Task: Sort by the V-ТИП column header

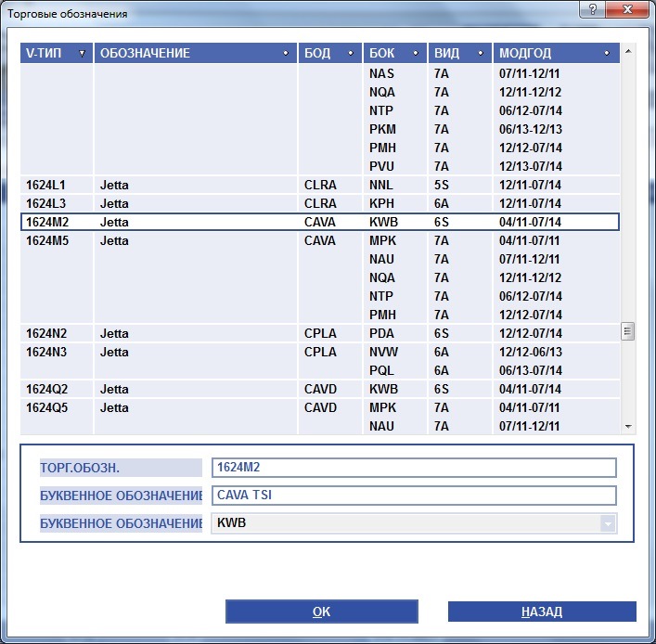Action: (56, 53)
